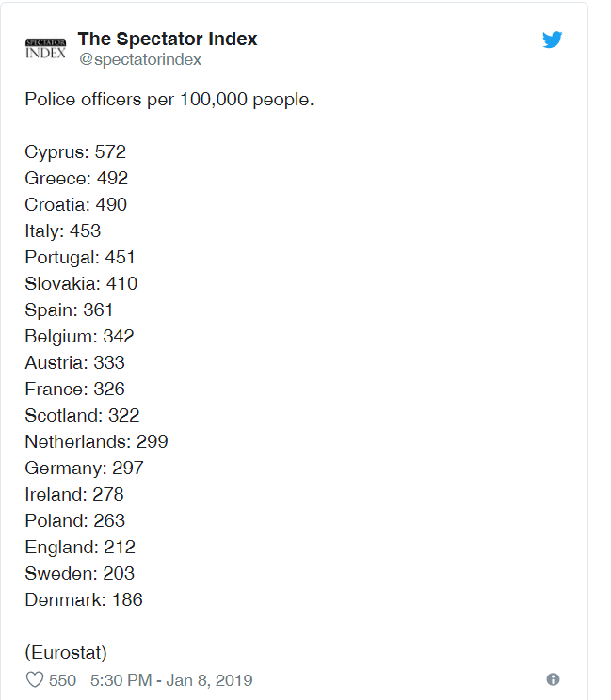Click the Belgium: 342 entry
This screenshot has height=700, width=611.
(x=79, y=336)
